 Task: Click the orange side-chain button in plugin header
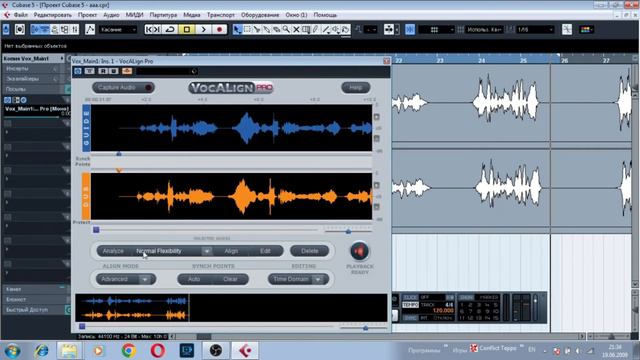click(127, 71)
